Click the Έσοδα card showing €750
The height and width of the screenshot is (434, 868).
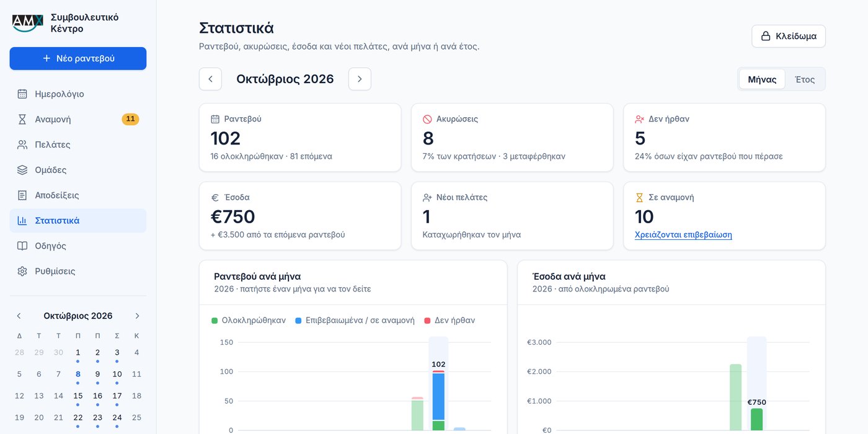[300, 216]
